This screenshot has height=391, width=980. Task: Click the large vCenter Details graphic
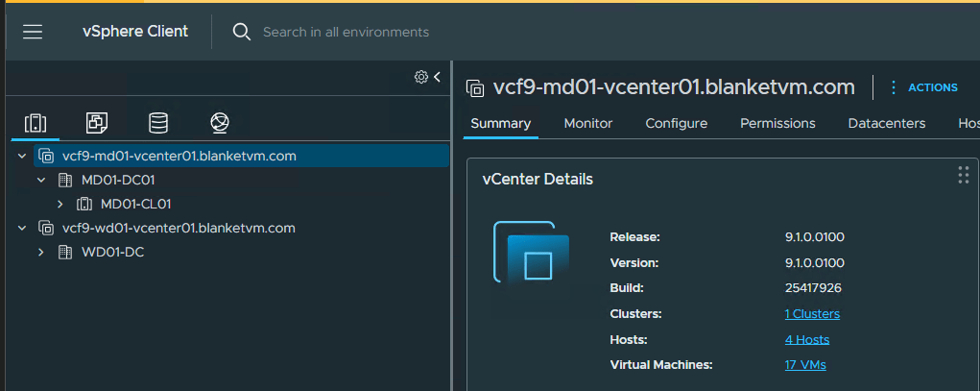531,252
